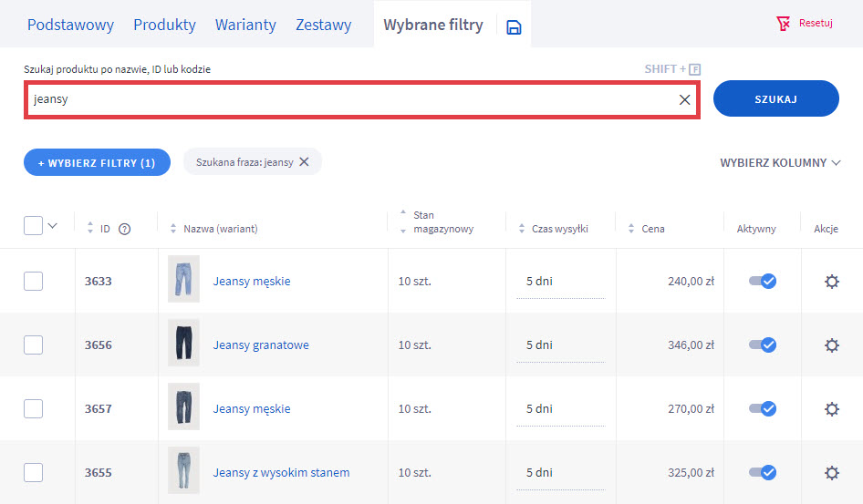
Task: Expand the bulk selection dropdown arrow
Action: pyautogui.click(x=52, y=225)
